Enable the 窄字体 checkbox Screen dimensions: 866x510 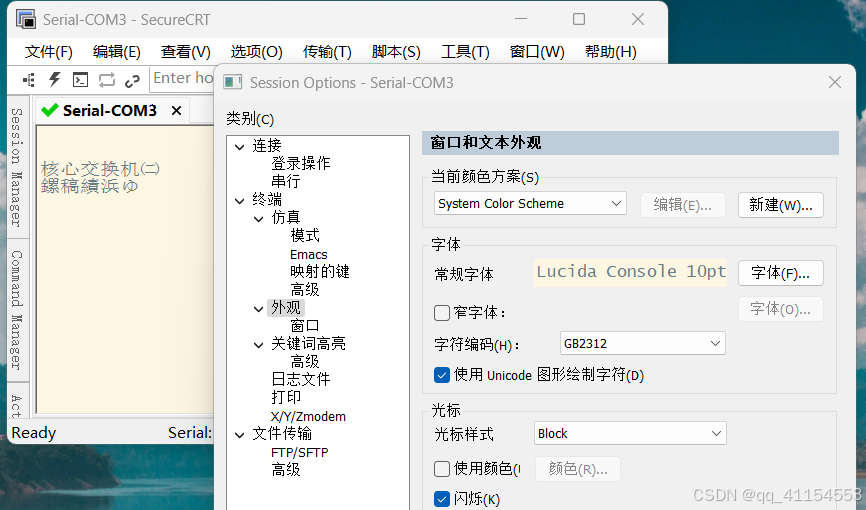(x=442, y=313)
